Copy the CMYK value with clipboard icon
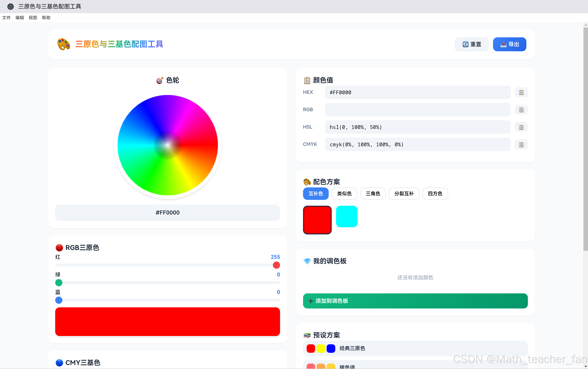The image size is (588, 369). click(x=521, y=144)
